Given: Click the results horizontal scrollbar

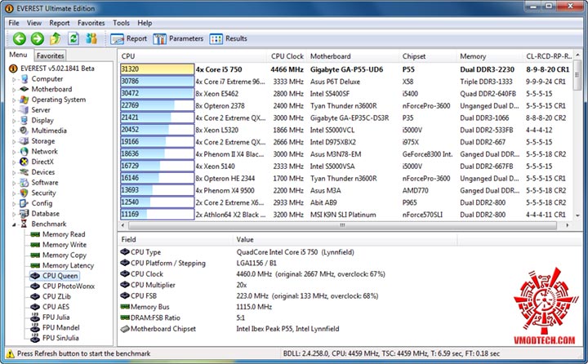Looking at the screenshot, I should 342,225.
